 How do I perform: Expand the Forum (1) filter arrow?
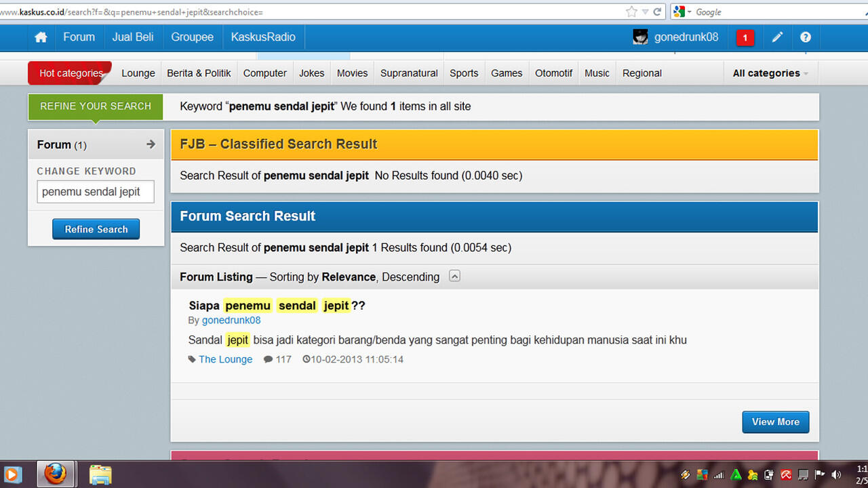click(151, 144)
